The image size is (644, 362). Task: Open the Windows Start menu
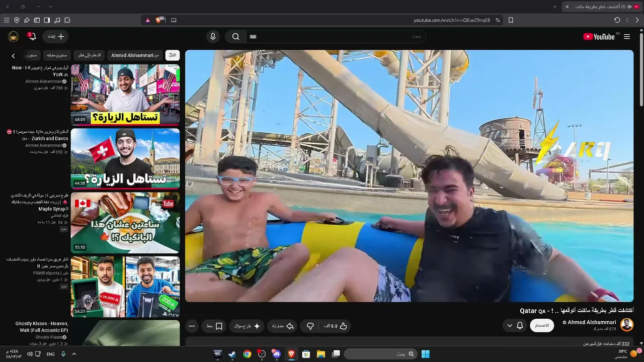point(425,354)
